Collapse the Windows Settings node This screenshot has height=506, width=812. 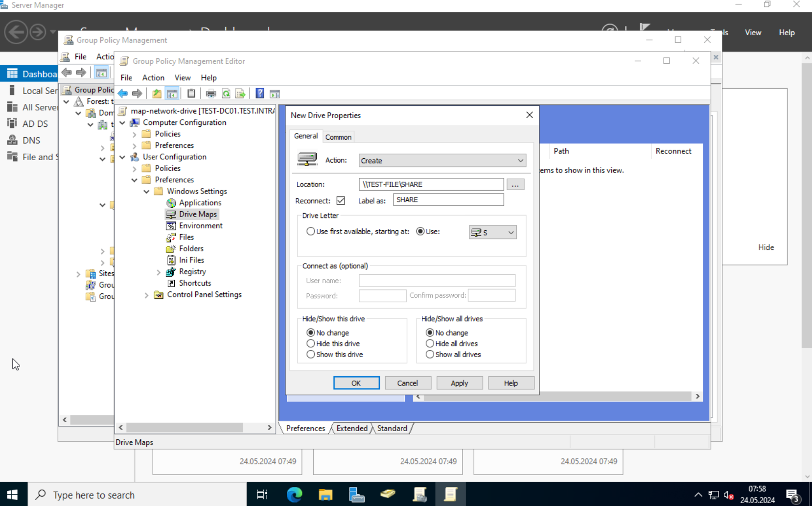click(x=147, y=192)
